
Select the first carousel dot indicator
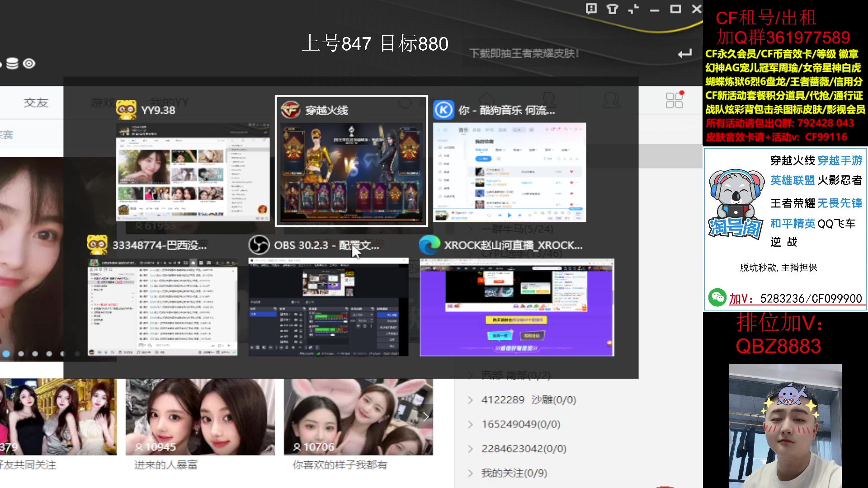6,354
